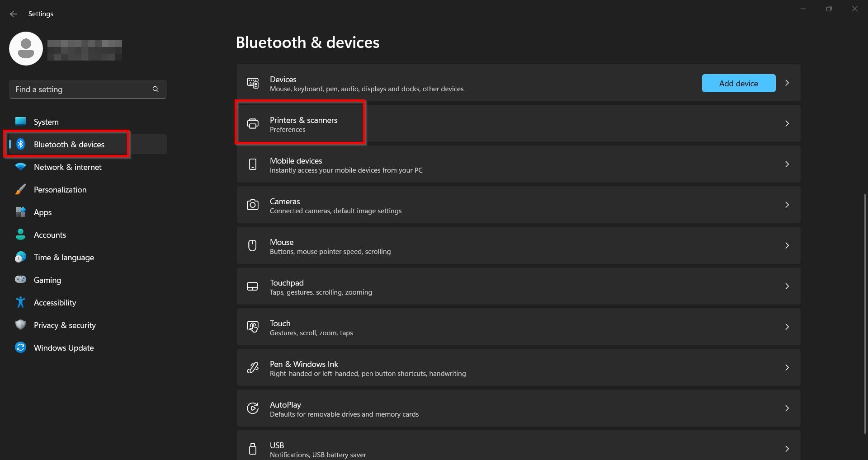Click the user profile avatar
Image resolution: width=868 pixels, height=460 pixels.
point(26,49)
